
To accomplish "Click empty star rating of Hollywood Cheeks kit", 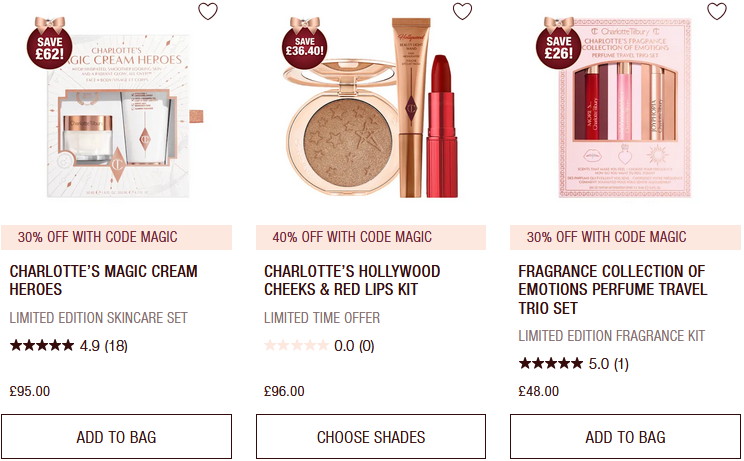I will point(319,346).
